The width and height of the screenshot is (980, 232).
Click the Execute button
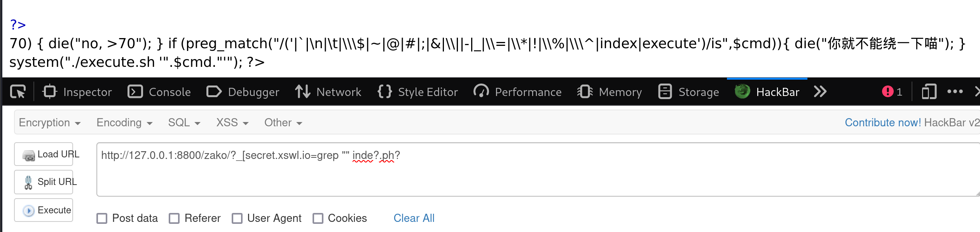(44, 210)
